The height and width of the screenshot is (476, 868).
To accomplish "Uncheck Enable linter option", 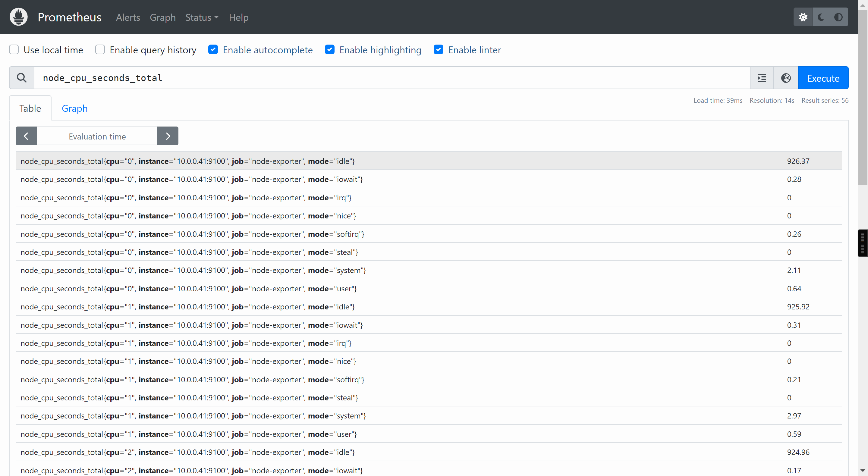I will pyautogui.click(x=439, y=50).
